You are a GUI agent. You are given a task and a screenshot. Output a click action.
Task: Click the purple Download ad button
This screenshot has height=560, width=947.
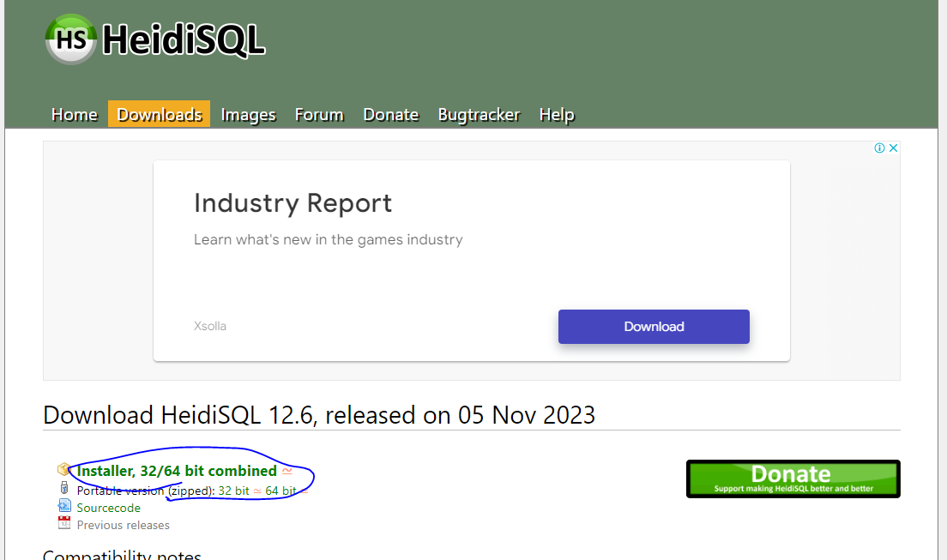click(x=654, y=327)
